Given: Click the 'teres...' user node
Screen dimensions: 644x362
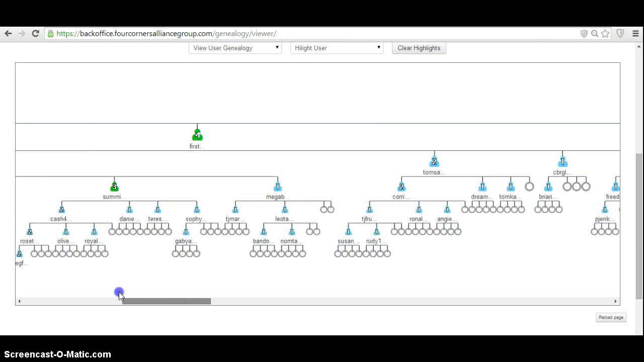Looking at the screenshot, I should pos(157,209).
